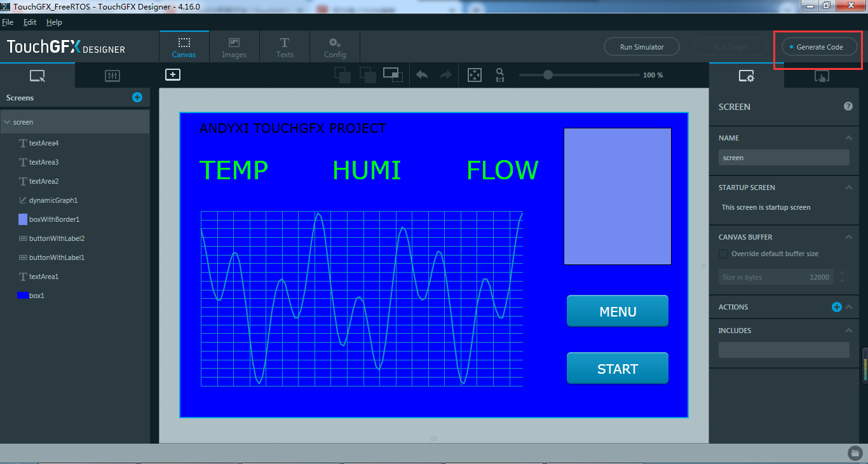
Task: Select ANDYXI TOUCHGFX PROJECT title text
Action: pyautogui.click(x=293, y=128)
